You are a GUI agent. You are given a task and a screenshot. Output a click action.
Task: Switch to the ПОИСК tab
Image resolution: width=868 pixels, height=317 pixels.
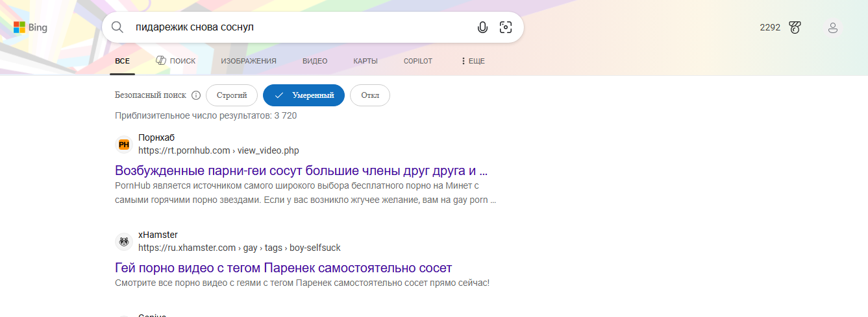click(x=176, y=61)
